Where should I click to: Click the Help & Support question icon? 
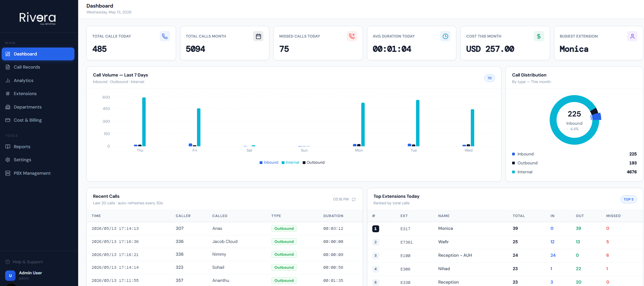pyautogui.click(x=8, y=262)
